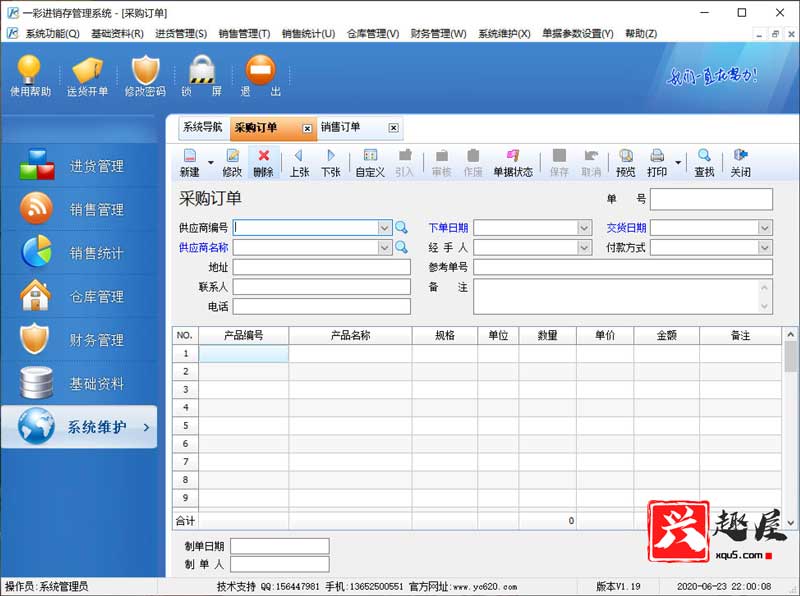800x596 pixels.
Task: Open the 供应商编号 dropdown list
Action: [x=385, y=228]
